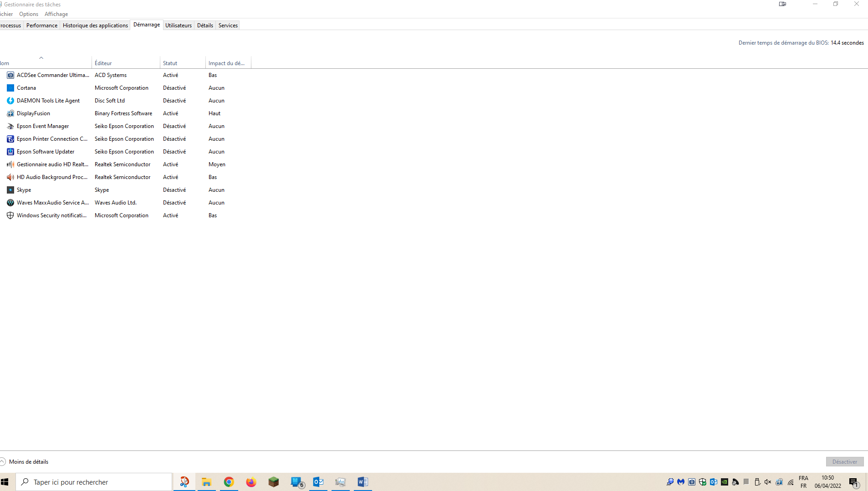Viewport: 868px width, 491px height.
Task: Sort by the Éditeur column header
Action: (x=126, y=63)
